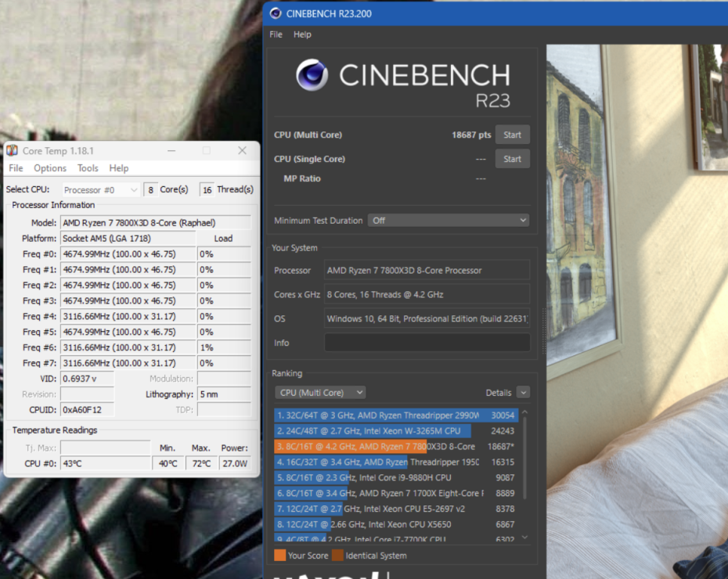Click the CPUID 0xA60F12 field
The image size is (728, 579).
coord(88,410)
